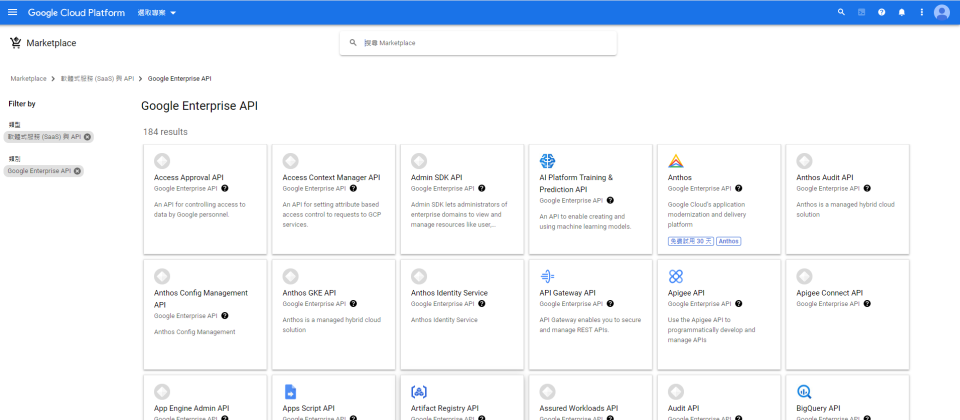The height and width of the screenshot is (420, 960).
Task: Open the three-dot more options menu
Action: tap(921, 12)
